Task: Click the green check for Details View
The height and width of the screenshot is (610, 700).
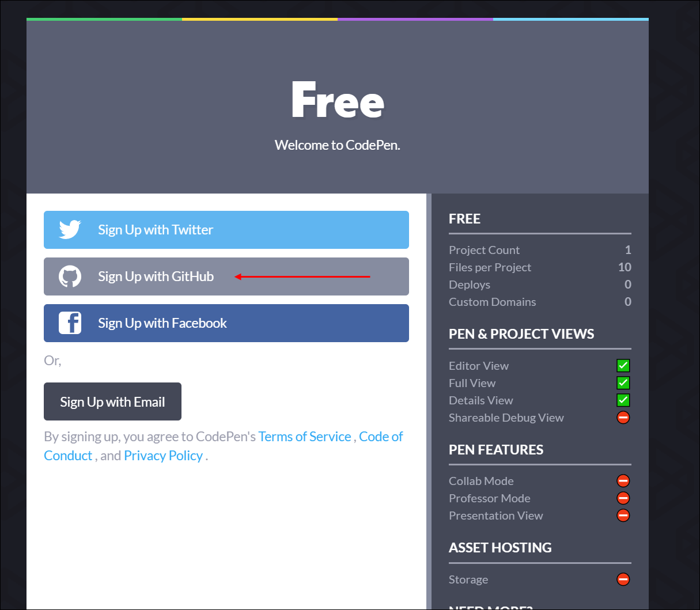Action: click(623, 400)
